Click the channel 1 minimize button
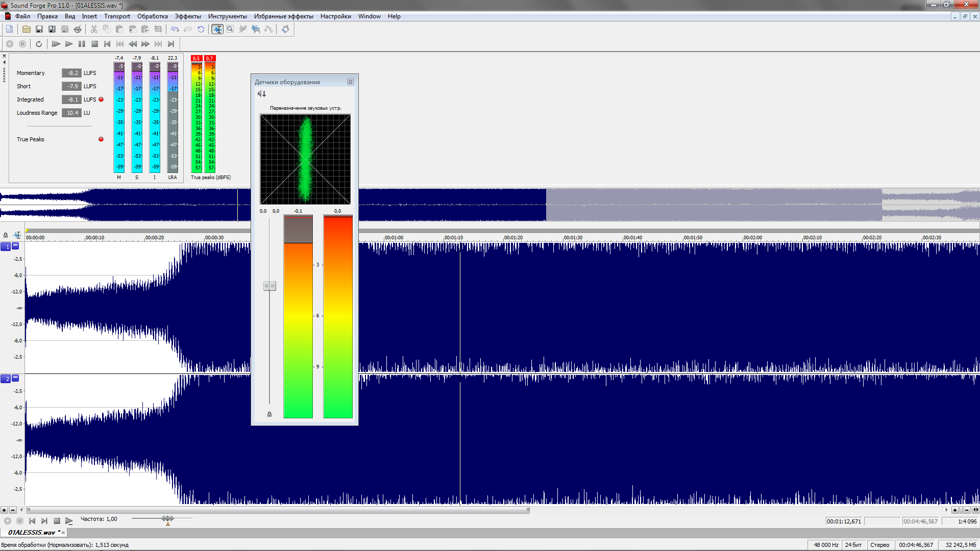Screen dimensions: 980x551 pyautogui.click(x=16, y=246)
